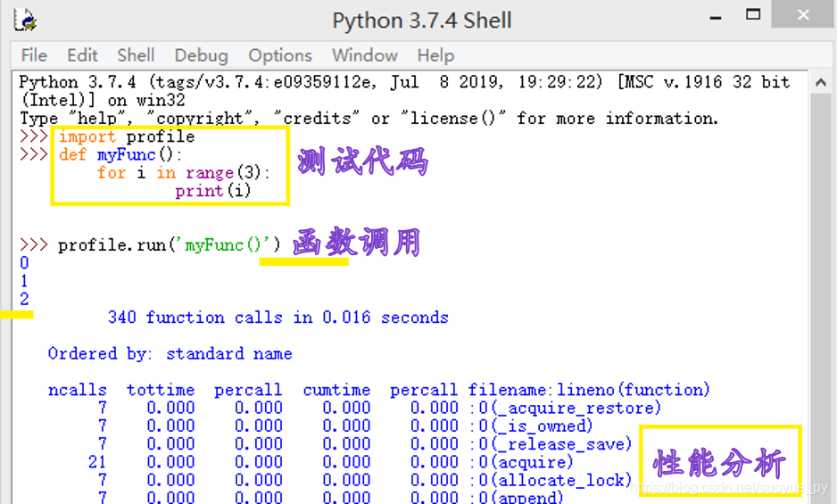The image size is (837, 504).
Task: Open the Help menu
Action: tap(435, 55)
